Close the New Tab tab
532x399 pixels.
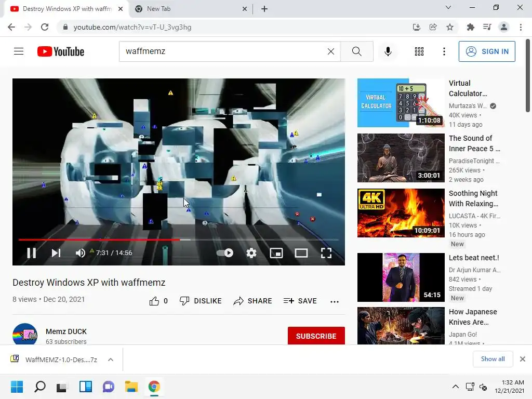(x=244, y=9)
